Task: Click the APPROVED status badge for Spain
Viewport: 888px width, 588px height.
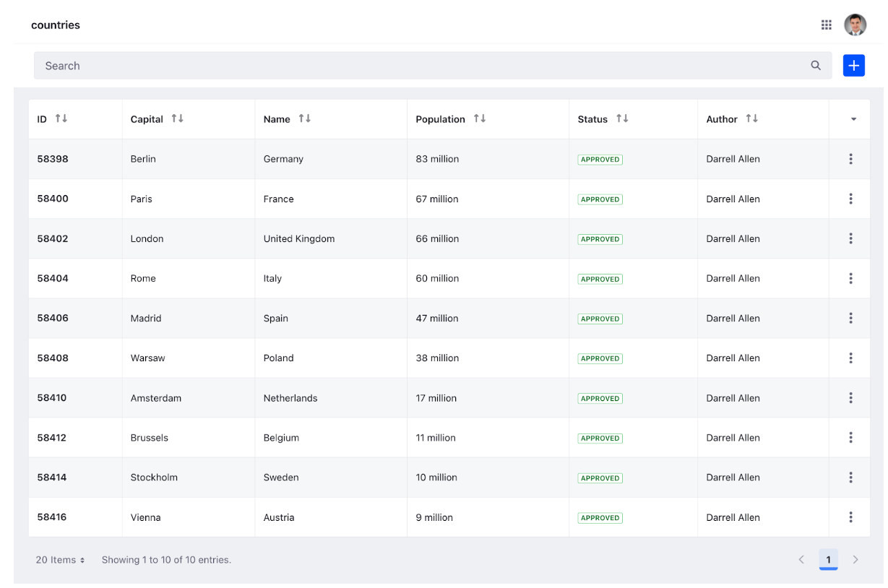Action: 600,319
